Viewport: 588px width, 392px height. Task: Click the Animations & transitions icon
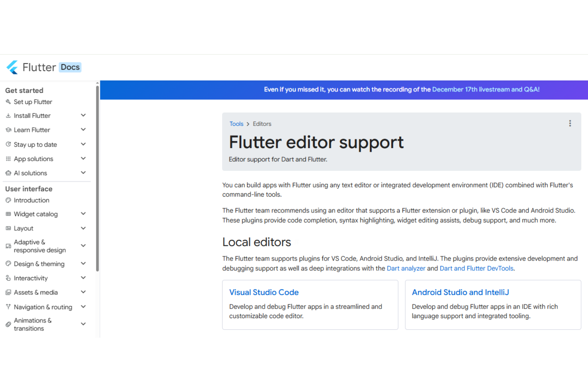point(8,324)
